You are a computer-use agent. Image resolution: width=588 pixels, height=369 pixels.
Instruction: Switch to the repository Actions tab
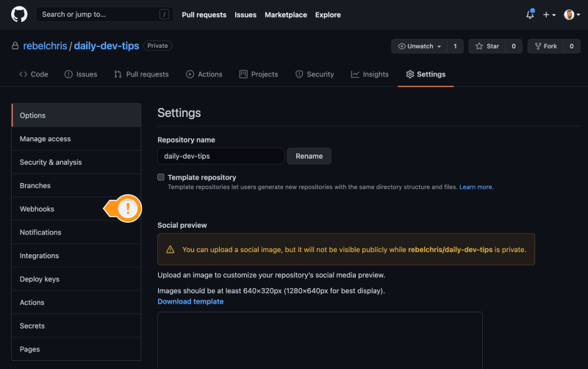point(204,74)
